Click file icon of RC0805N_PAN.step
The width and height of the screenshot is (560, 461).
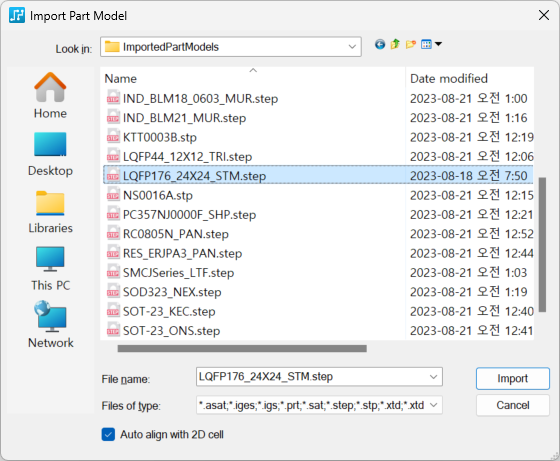(x=113, y=234)
